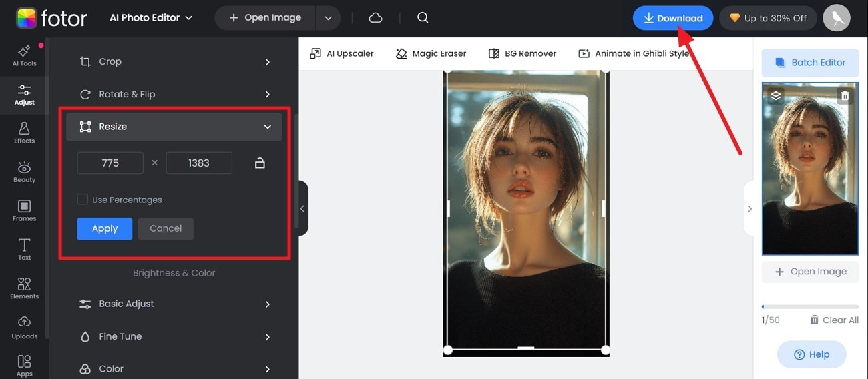This screenshot has width=868, height=379.
Task: Expand the Open Image dropdown arrow
Action: 328,18
